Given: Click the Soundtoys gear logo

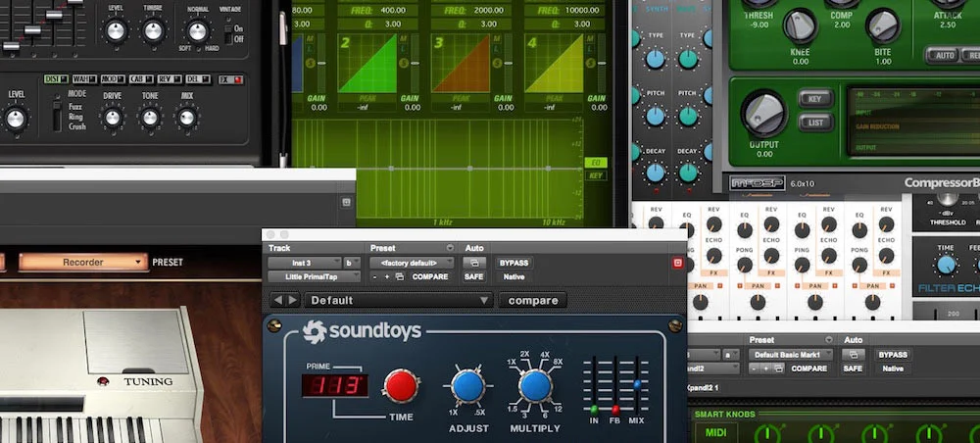Looking at the screenshot, I should pyautogui.click(x=315, y=332).
